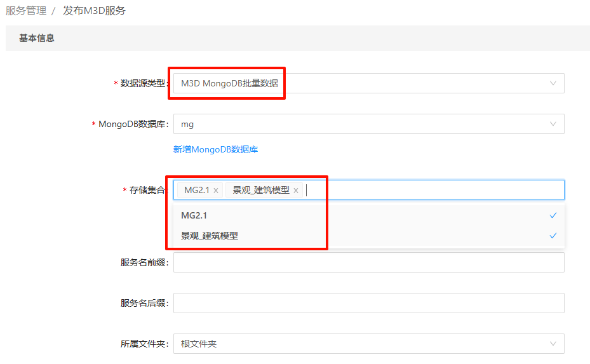Deselect 景观_建筑模型 in the dropdown list
590x364 pixels.
(210, 236)
